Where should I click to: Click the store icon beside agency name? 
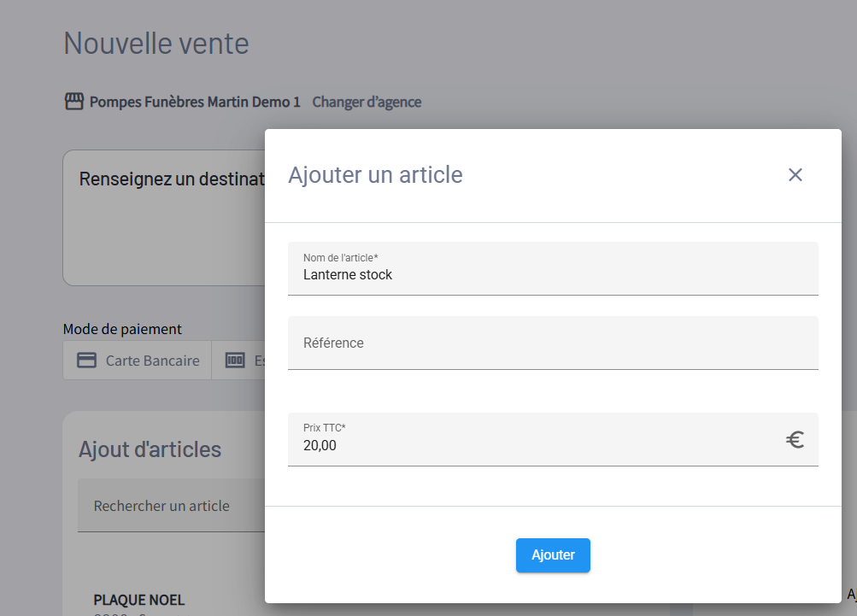74,102
